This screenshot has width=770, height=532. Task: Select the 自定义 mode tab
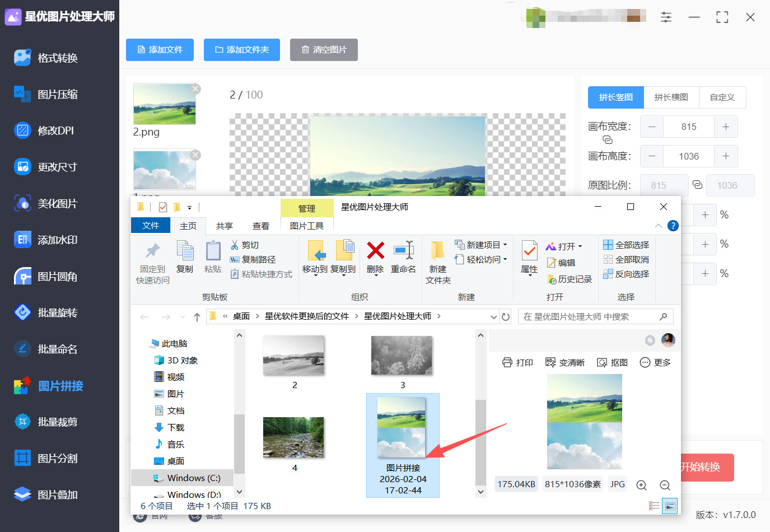[722, 97]
